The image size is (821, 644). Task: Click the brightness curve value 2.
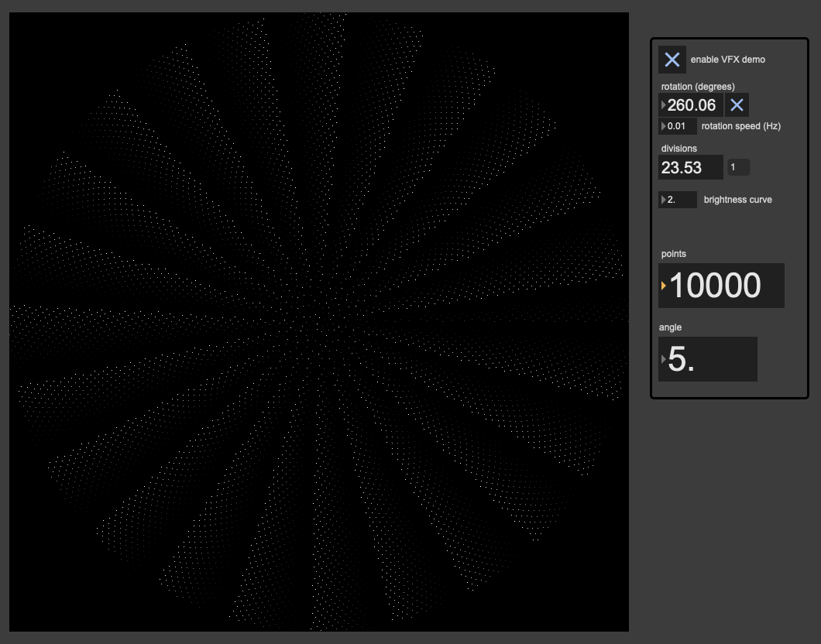click(x=680, y=200)
